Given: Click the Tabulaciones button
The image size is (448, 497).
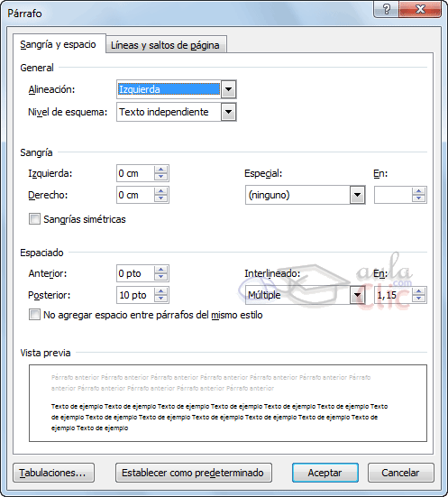Looking at the screenshot, I should coord(53,473).
